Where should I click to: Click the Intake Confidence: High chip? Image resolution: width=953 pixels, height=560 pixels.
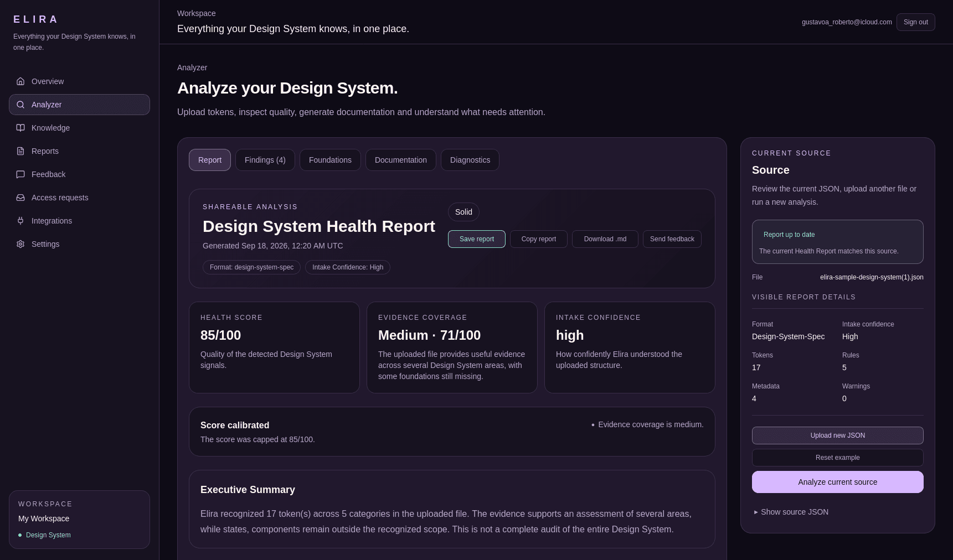click(x=348, y=267)
